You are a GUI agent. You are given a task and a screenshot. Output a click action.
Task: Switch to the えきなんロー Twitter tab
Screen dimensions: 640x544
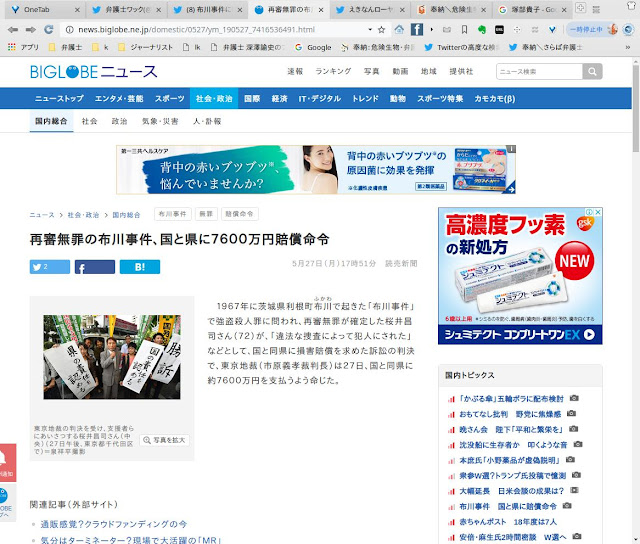pos(370,10)
